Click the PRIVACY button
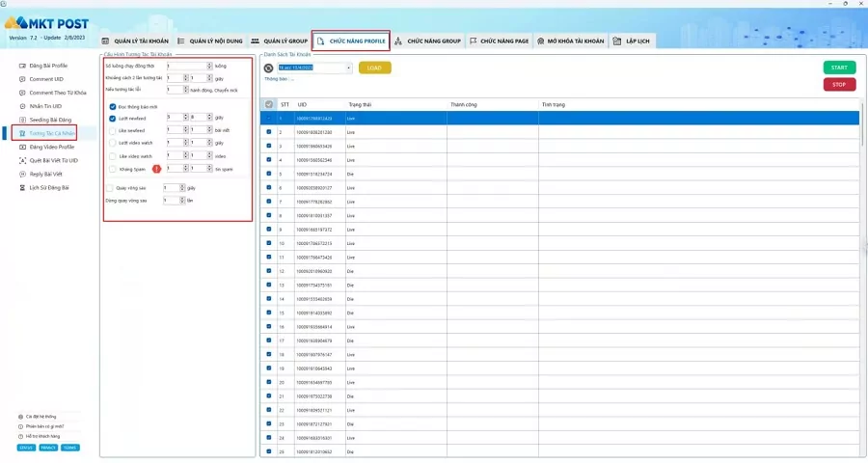The height and width of the screenshot is (463, 868). [x=48, y=448]
